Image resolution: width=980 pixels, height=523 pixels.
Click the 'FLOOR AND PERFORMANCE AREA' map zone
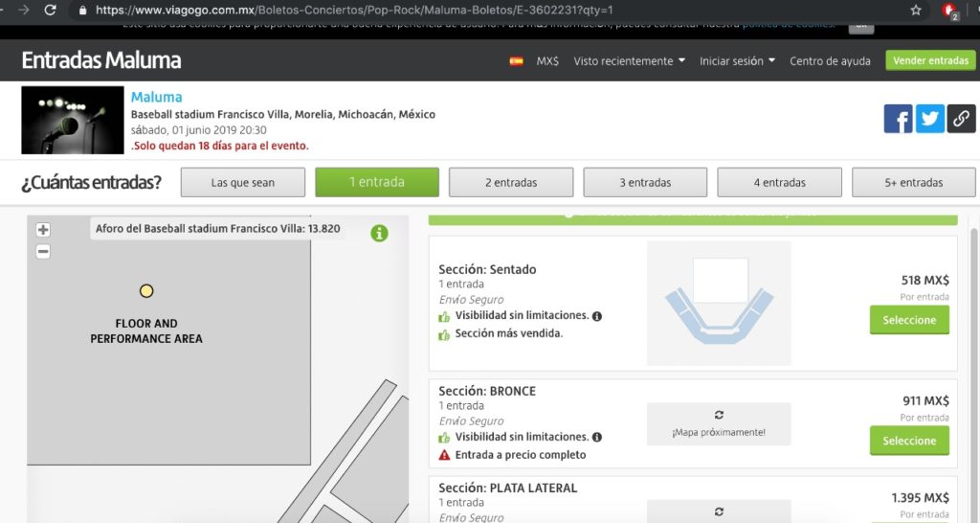click(146, 330)
